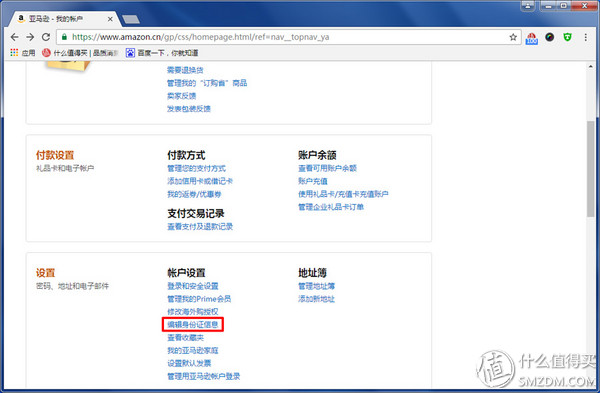Open 登录和安全设置 link
Screen dimensions: 600x393
193,286
